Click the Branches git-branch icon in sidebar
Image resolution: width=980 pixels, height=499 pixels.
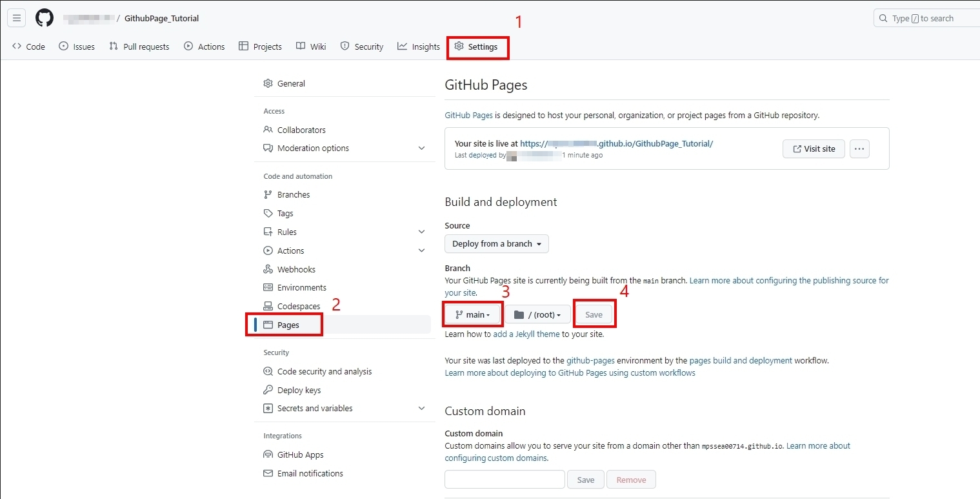tap(268, 194)
